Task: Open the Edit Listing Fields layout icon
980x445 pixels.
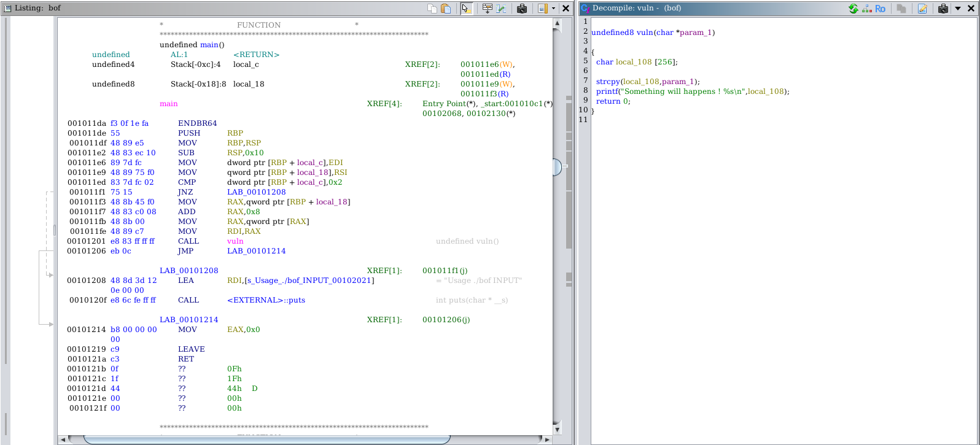Action: [487, 9]
